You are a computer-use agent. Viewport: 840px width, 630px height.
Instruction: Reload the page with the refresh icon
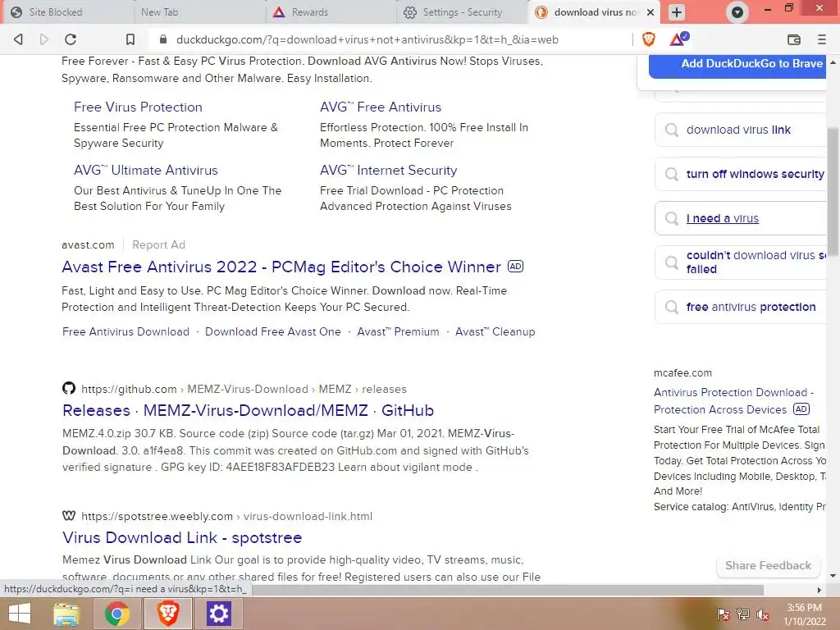coord(71,39)
